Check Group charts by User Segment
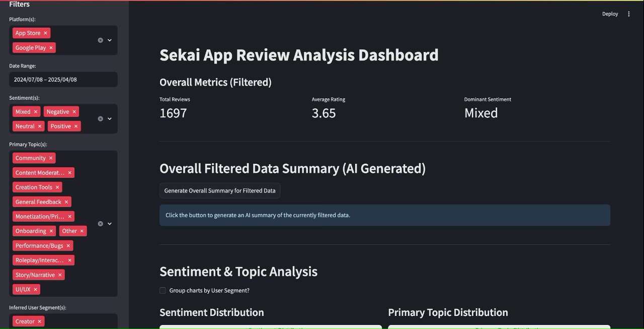Viewport: 644px width, 329px height. pyautogui.click(x=163, y=291)
